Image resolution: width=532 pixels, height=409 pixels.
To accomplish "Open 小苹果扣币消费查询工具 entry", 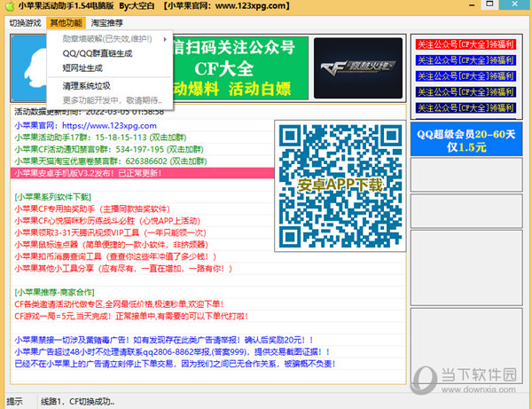I will click(x=208, y=256).
